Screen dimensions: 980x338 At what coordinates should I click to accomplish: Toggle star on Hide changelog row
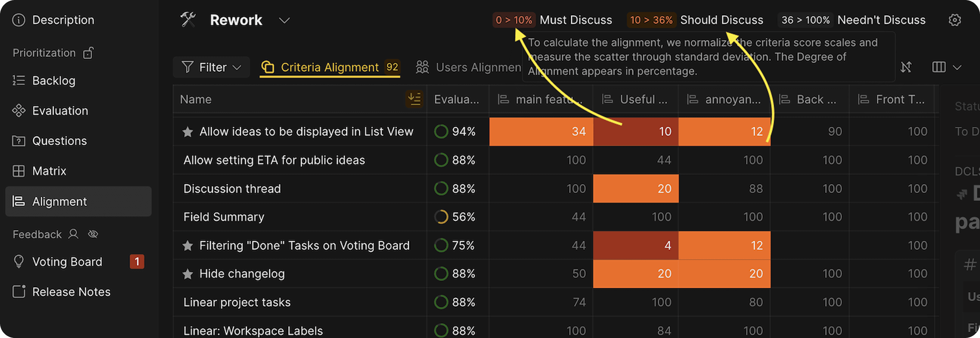[x=188, y=274]
